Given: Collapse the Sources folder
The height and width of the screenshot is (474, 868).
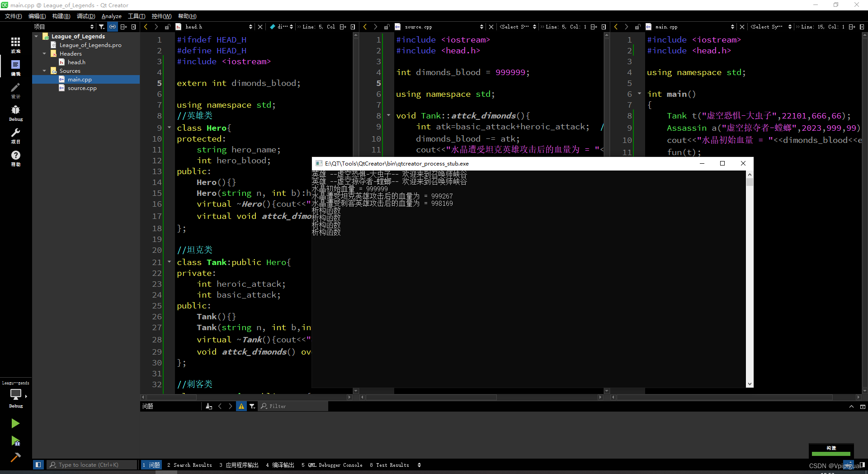Looking at the screenshot, I should (44, 71).
